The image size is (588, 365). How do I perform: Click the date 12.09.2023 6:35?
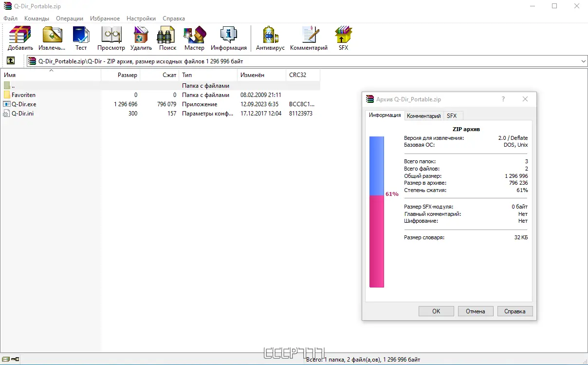[x=259, y=104]
